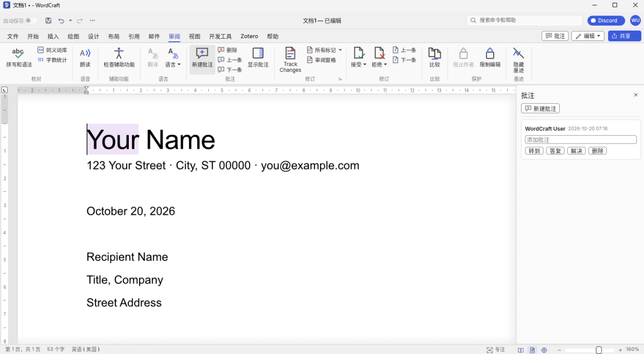Screen dimensions: 644x354
Task: Click the Discord button
Action: coord(606,20)
